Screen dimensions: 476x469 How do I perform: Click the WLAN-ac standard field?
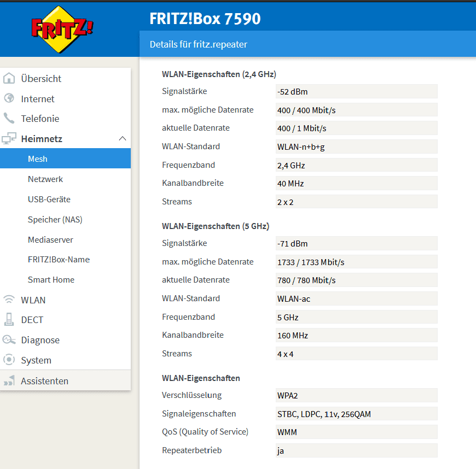coord(356,299)
